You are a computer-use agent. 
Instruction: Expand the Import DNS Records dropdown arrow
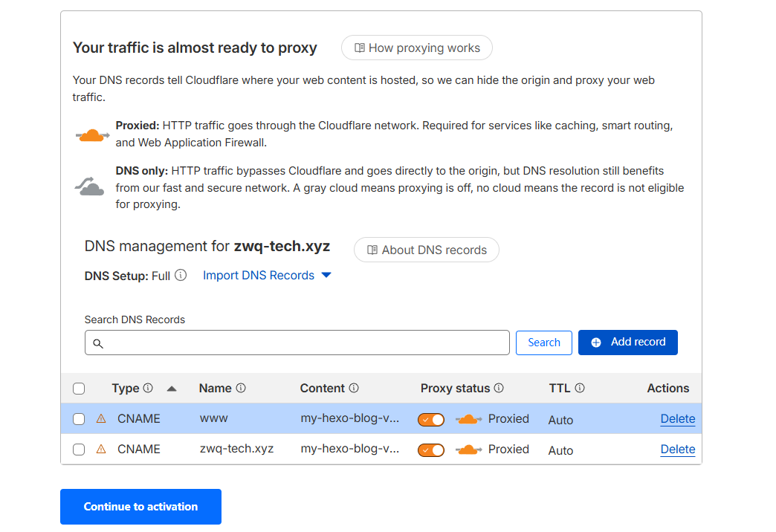326,275
